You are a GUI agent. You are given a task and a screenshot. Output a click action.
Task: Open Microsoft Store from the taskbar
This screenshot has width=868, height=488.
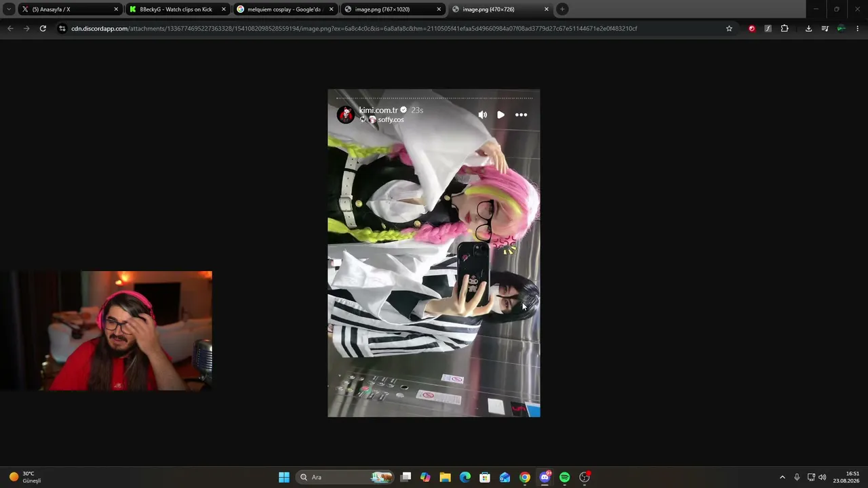(x=485, y=477)
